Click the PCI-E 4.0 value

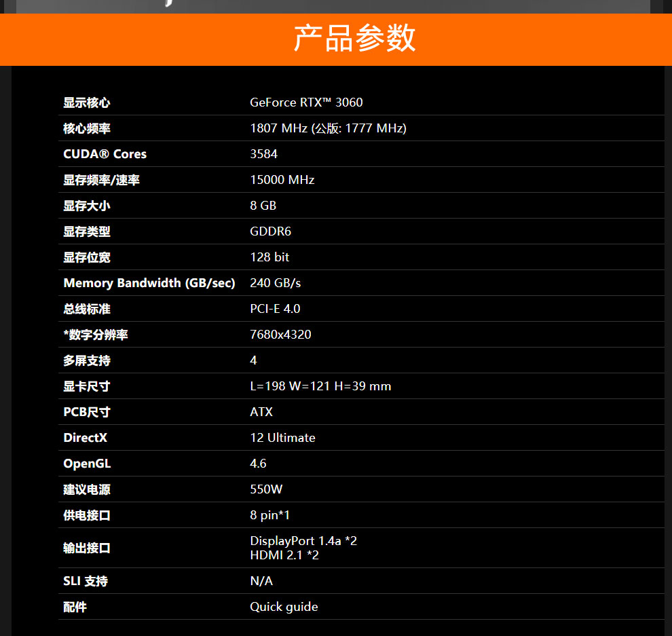click(x=275, y=309)
